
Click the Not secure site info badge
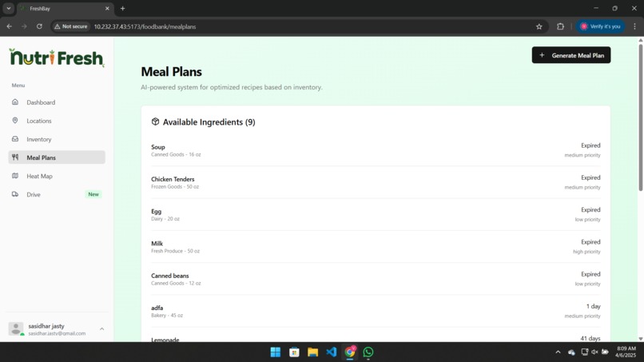[x=71, y=26]
